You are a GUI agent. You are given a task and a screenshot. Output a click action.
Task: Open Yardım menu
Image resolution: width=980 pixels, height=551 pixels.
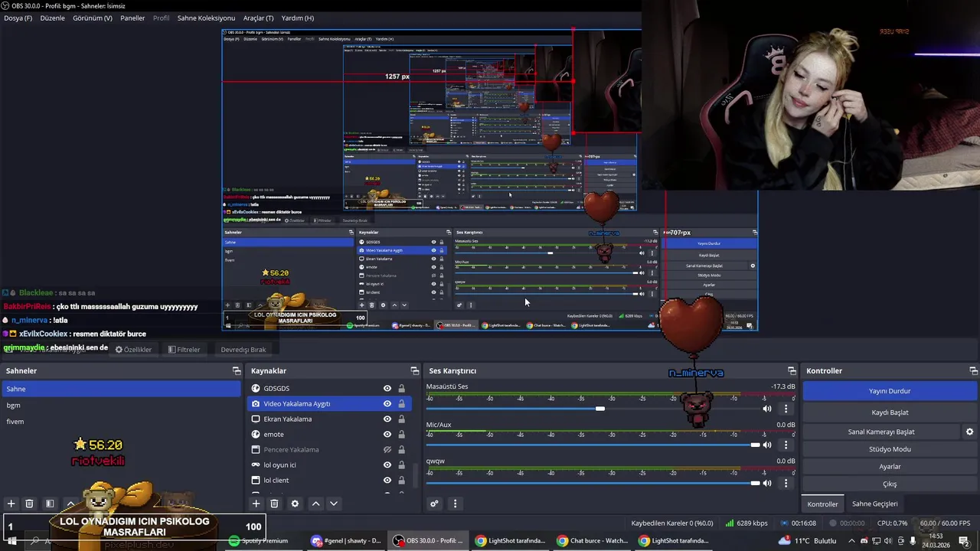tap(297, 18)
